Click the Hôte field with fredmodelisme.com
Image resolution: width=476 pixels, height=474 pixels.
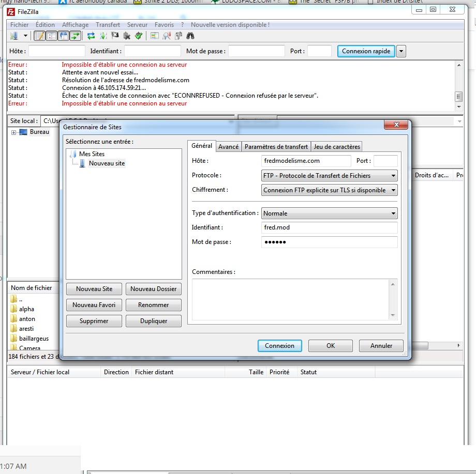pos(306,161)
